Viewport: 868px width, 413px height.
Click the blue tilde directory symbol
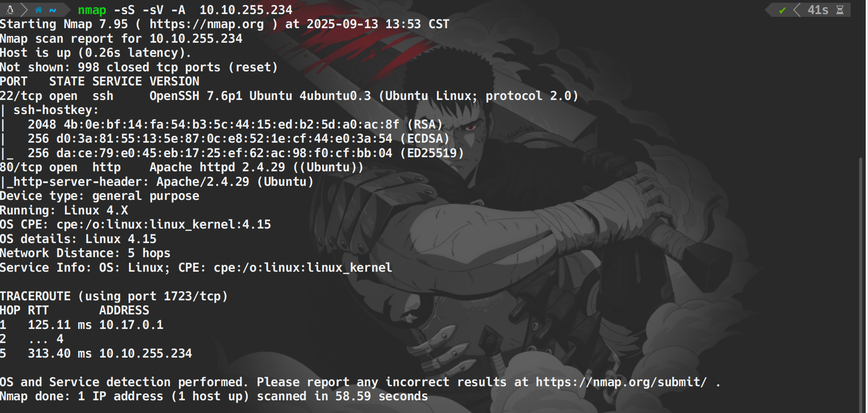(x=53, y=10)
